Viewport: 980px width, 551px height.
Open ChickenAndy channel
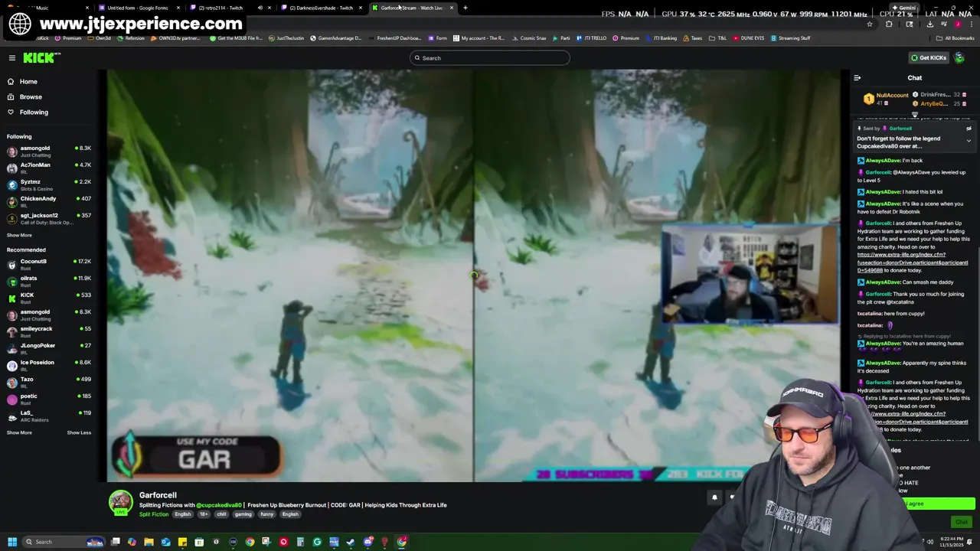47,202
